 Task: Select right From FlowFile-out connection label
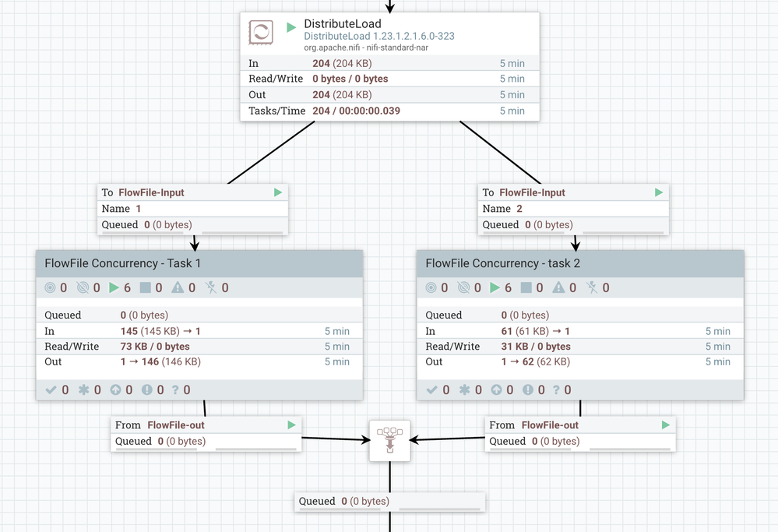[580, 433]
